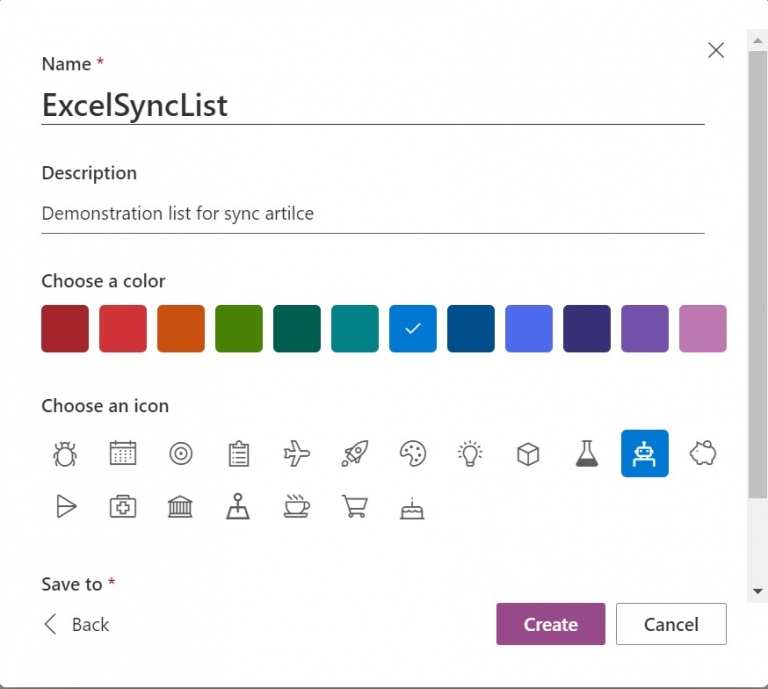Image resolution: width=768 pixels, height=689 pixels.
Task: Go Back to the previous step
Action: tap(76, 625)
